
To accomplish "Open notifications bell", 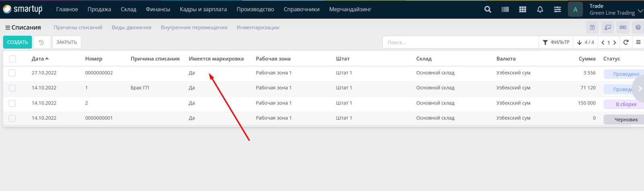I will click(x=540, y=9).
